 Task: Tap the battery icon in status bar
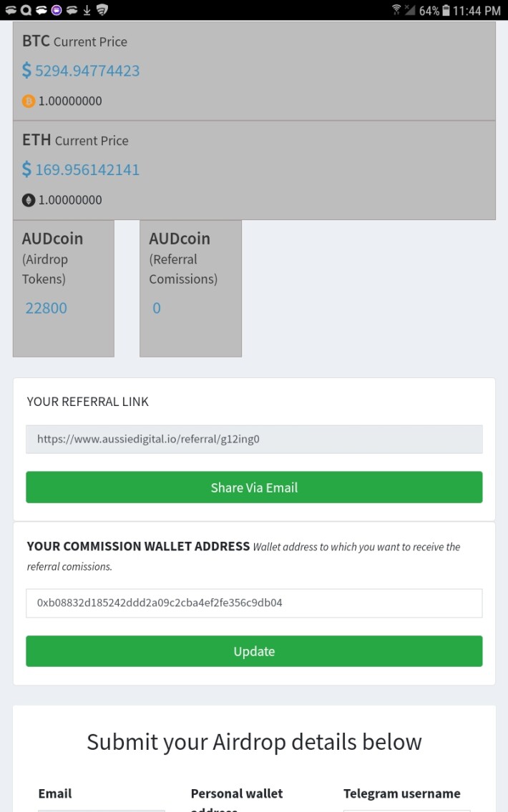pyautogui.click(x=446, y=10)
